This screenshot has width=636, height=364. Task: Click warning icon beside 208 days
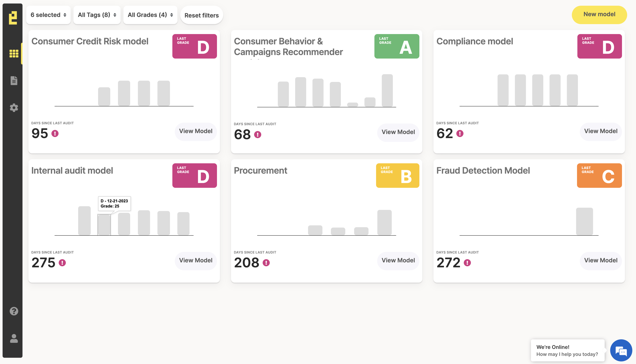click(x=266, y=263)
